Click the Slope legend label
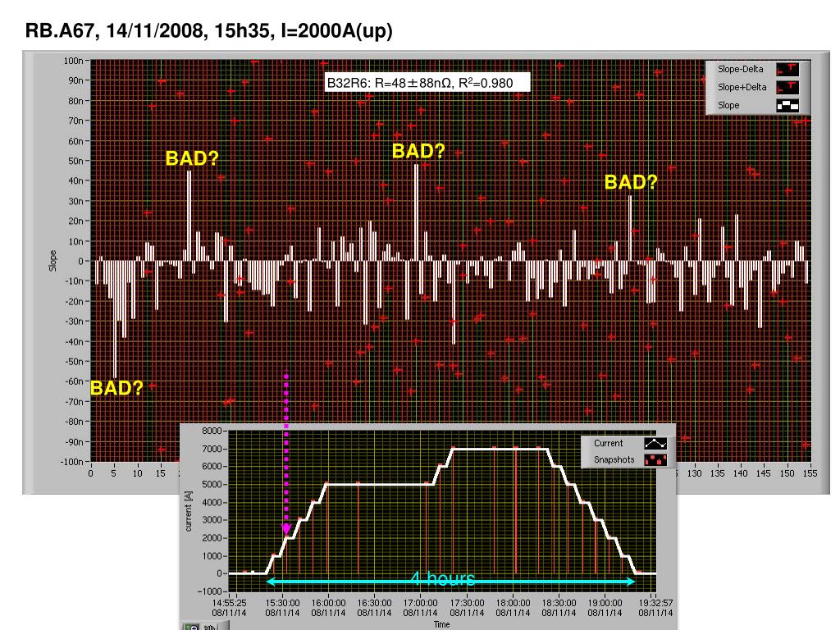Viewport: 840px width, 630px height. 728,106
